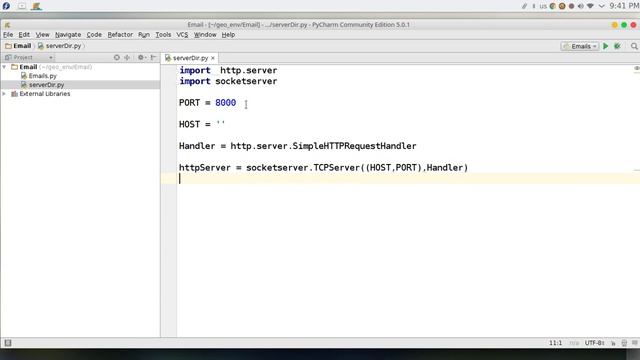
Task: Click the import socketserver line
Action: coord(228,81)
